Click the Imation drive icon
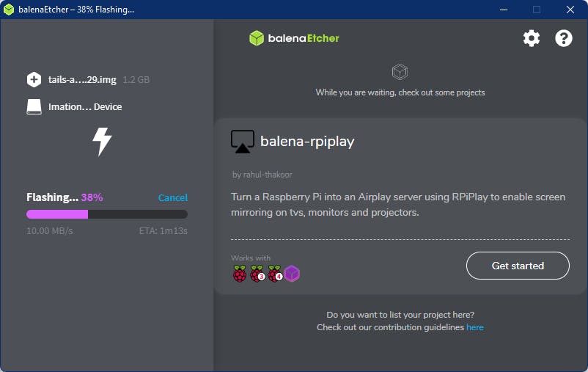Viewport: 588px width, 372px height. [x=34, y=106]
